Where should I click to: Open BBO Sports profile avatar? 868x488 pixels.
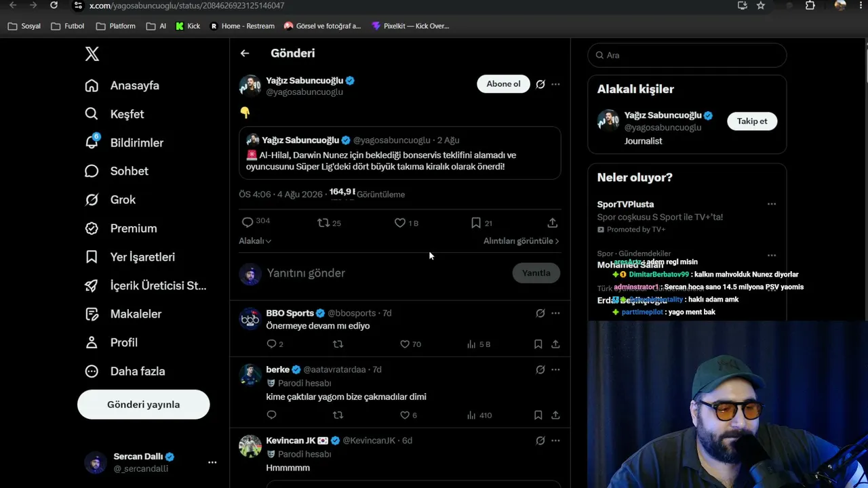click(250, 319)
